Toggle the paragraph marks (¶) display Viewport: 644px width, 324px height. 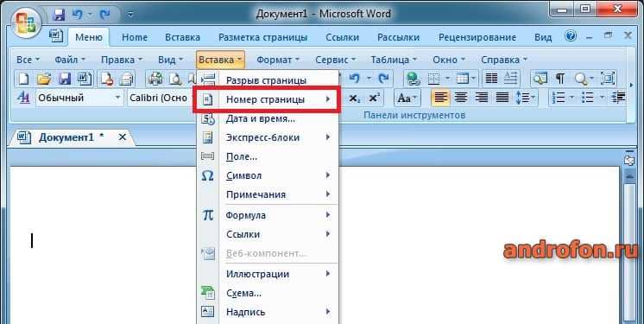pyautogui.click(x=560, y=79)
